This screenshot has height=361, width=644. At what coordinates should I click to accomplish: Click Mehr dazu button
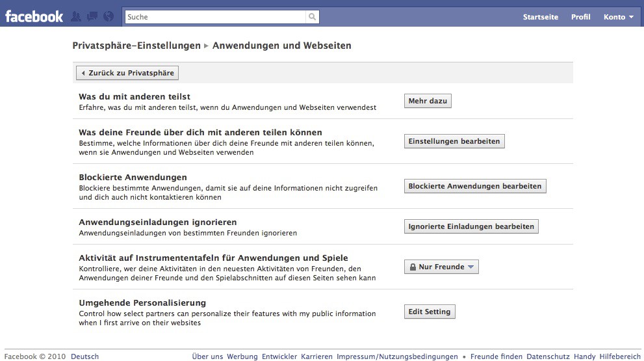point(428,101)
